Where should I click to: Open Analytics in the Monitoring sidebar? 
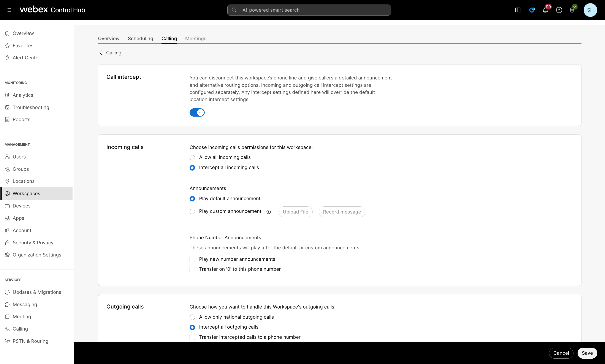(x=23, y=95)
